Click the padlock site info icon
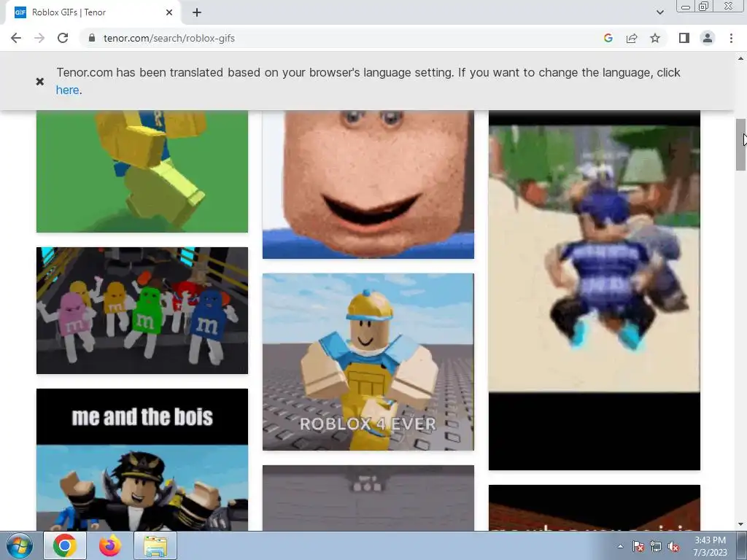 pos(92,38)
